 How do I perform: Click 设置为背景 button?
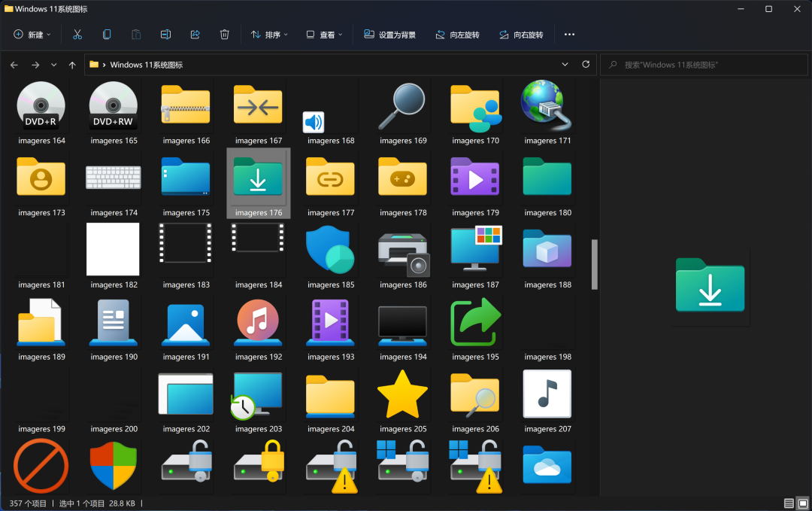389,34
